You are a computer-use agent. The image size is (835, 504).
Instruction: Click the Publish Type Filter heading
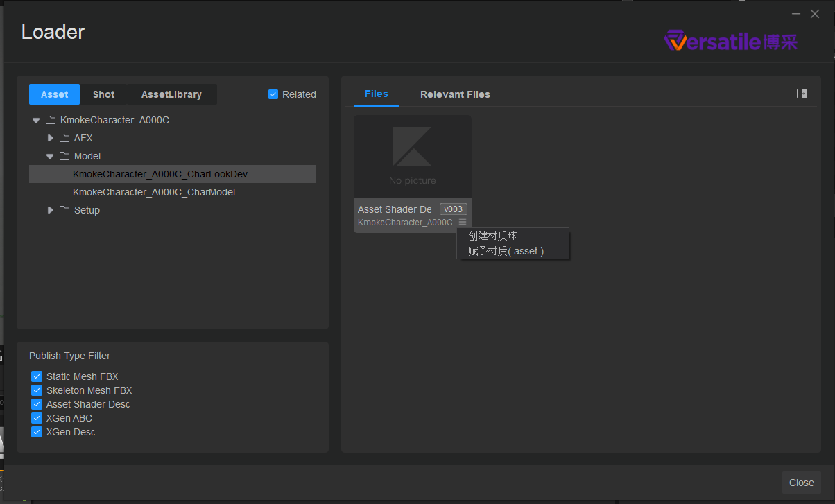pos(69,356)
